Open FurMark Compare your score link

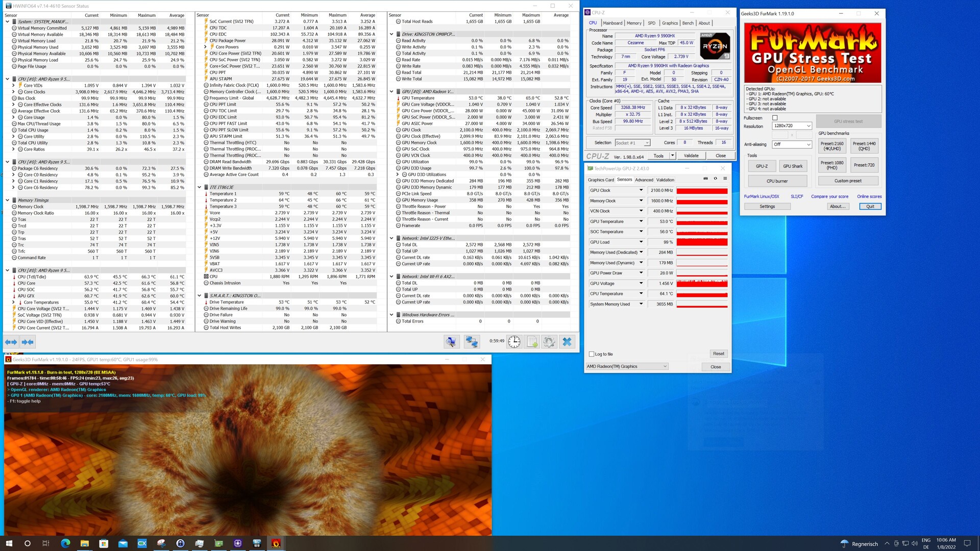click(x=829, y=196)
